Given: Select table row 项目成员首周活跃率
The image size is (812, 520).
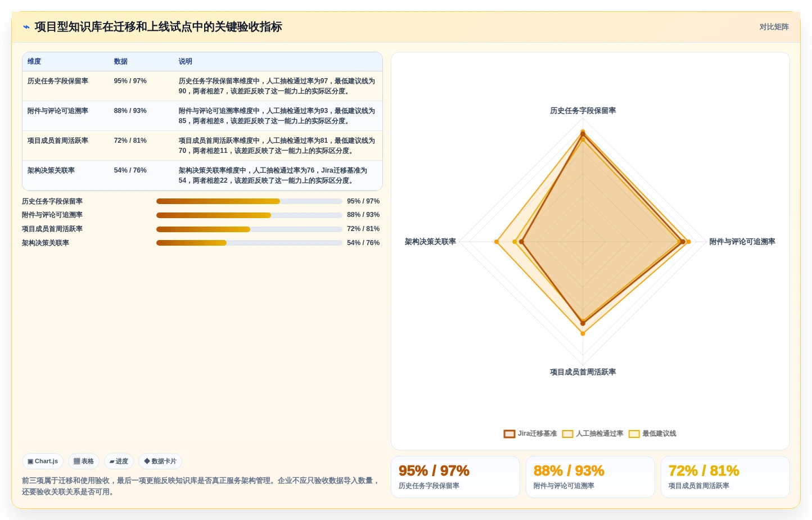Looking at the screenshot, I should [202, 146].
